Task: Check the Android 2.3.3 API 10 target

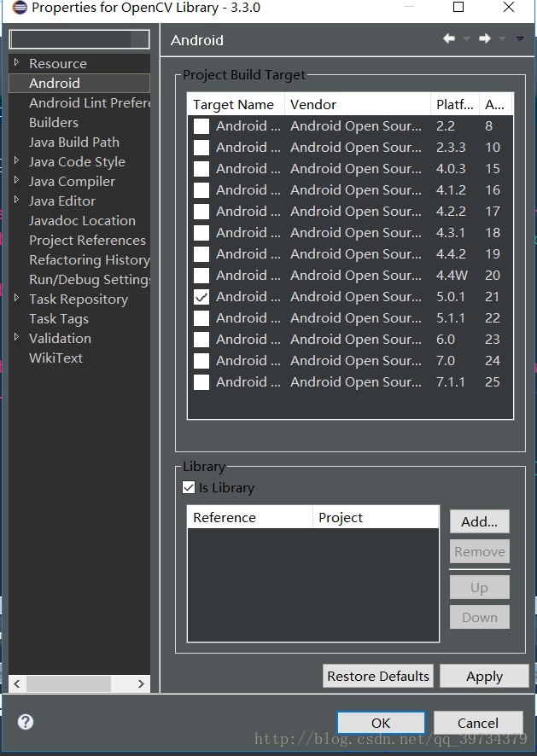Action: (x=201, y=148)
